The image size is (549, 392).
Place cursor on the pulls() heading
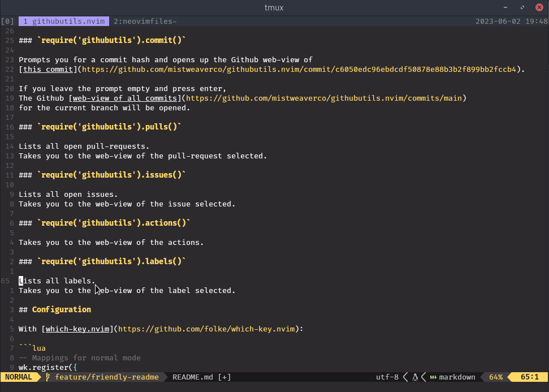[100, 127]
